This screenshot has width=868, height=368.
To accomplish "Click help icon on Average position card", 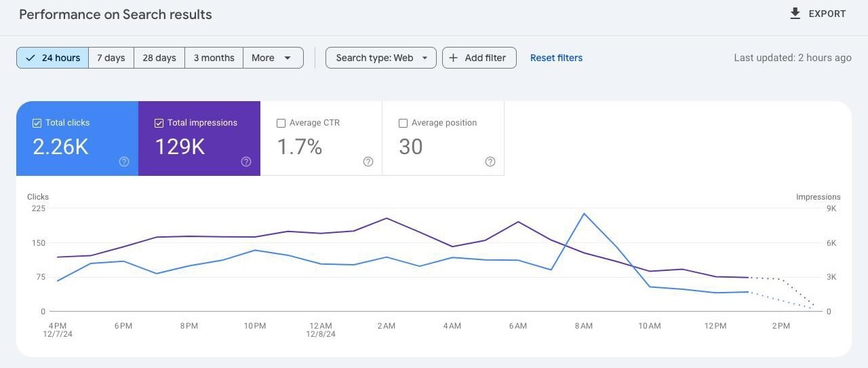I will coord(490,162).
